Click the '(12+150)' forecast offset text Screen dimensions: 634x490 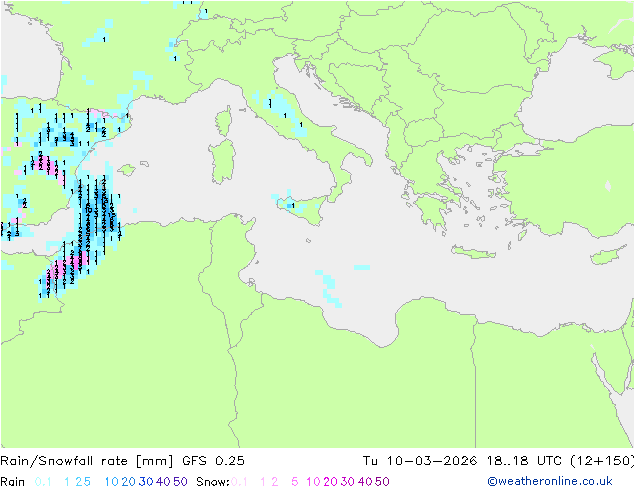tap(602, 461)
